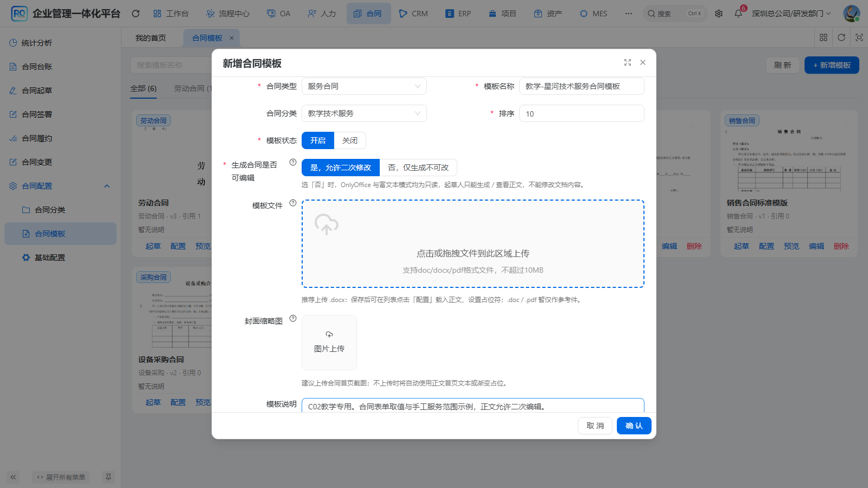868x488 pixels.
Task: Click the cloud upload icon in drop zone
Action: (x=327, y=224)
